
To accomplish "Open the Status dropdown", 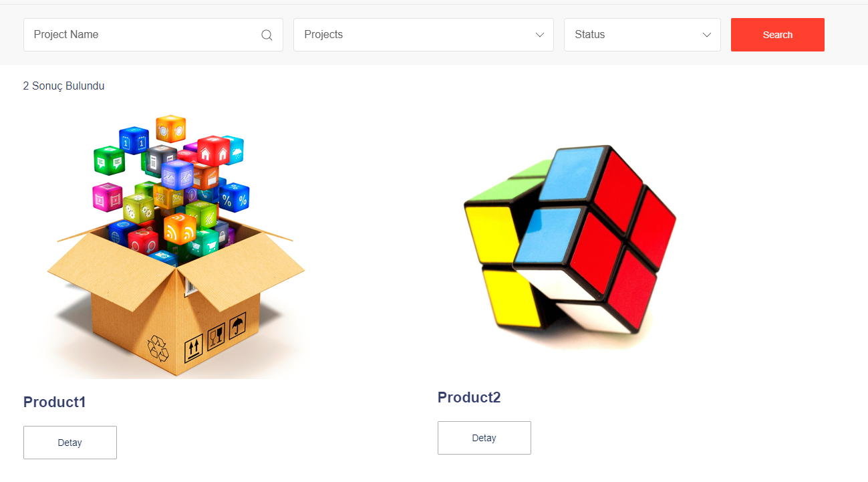I will [642, 35].
